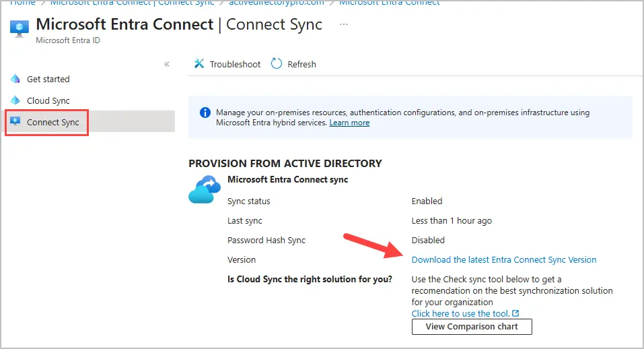Follow the Click here to use the tool link
This screenshot has width=644, height=349.
(x=461, y=313)
